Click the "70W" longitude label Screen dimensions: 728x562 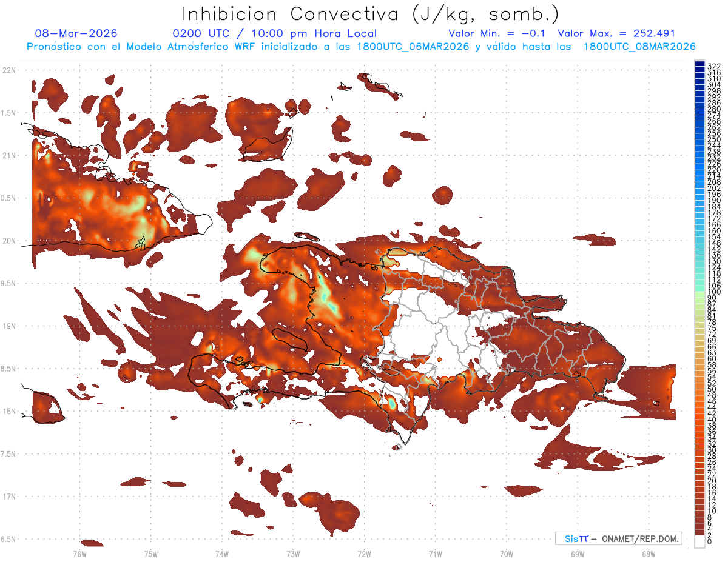coord(507,553)
